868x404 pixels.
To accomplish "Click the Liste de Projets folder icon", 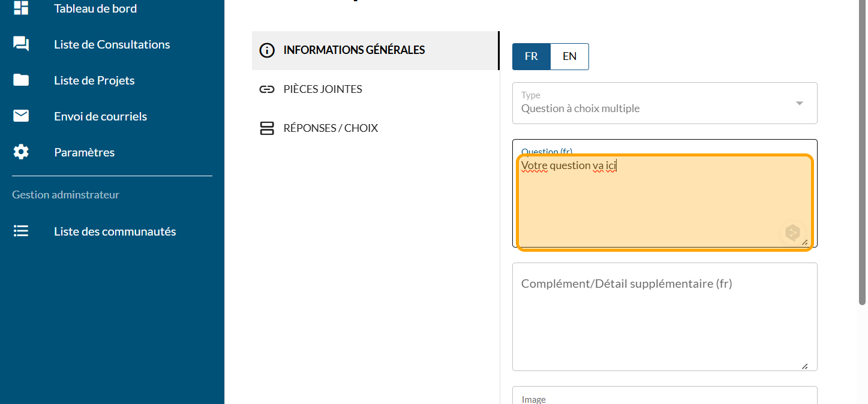I will tap(21, 80).
